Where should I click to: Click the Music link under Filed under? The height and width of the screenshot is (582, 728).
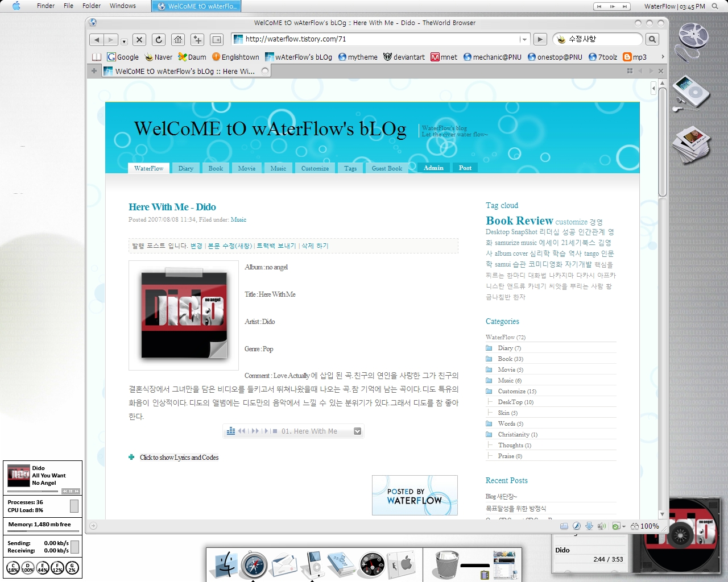coord(238,219)
